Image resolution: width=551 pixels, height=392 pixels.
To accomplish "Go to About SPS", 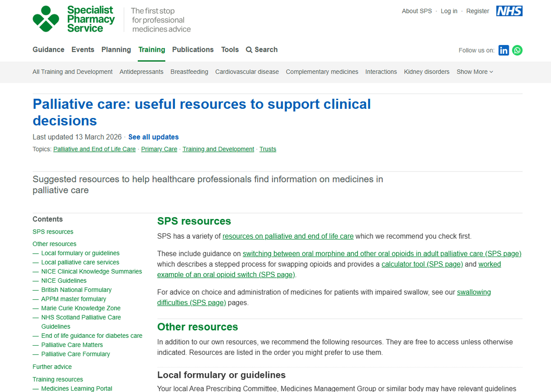I will 417,11.
